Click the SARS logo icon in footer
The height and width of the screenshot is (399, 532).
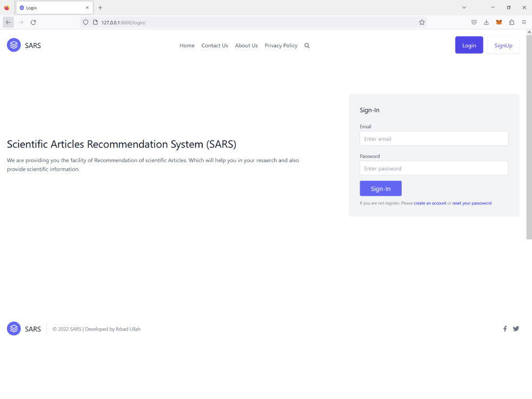[14, 328]
